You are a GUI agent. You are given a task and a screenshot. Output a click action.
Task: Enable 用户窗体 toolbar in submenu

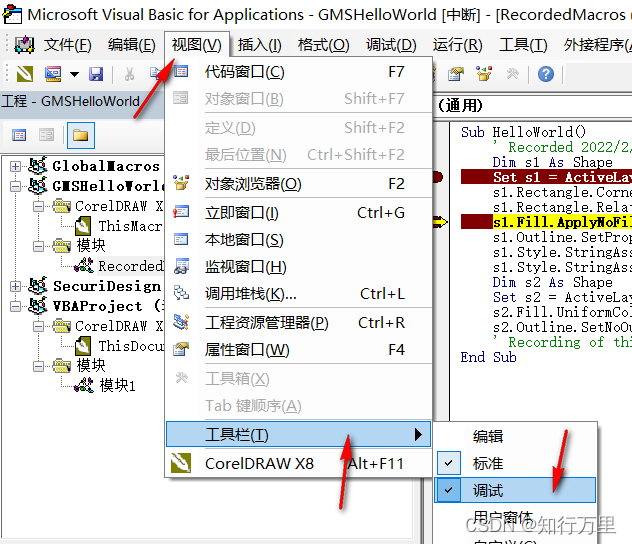point(515,517)
